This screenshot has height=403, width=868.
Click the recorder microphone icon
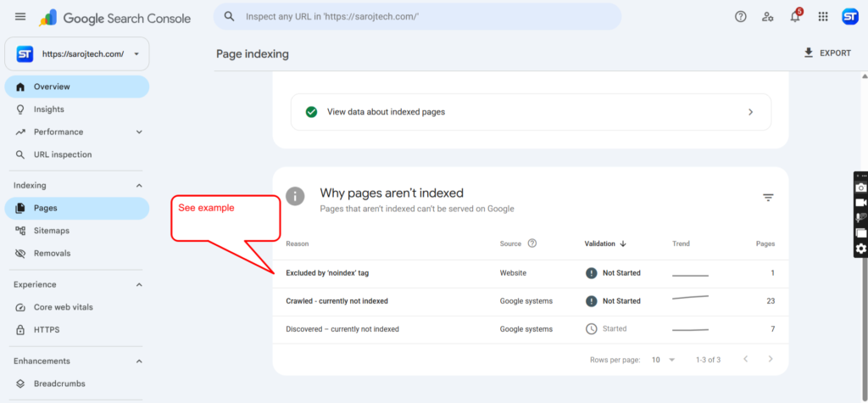(x=861, y=218)
